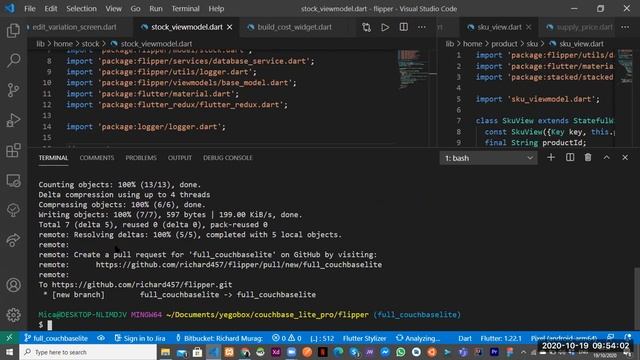Screen dimensions: 640x360
Task: Open the Accounts icon in activity bar
Action: [x=13, y=285]
